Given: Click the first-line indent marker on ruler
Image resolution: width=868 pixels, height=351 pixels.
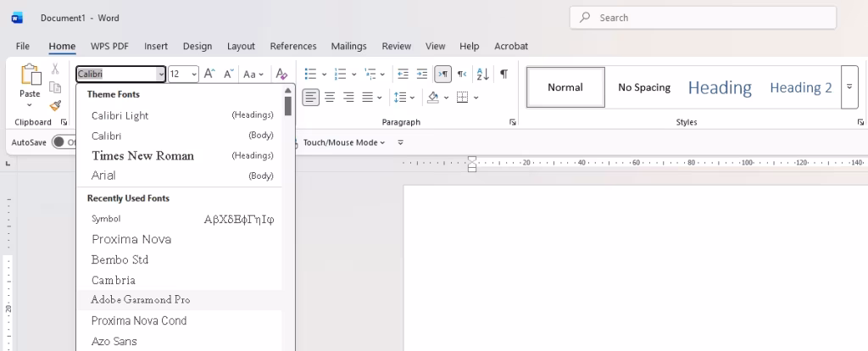Looking at the screenshot, I should tap(471, 159).
